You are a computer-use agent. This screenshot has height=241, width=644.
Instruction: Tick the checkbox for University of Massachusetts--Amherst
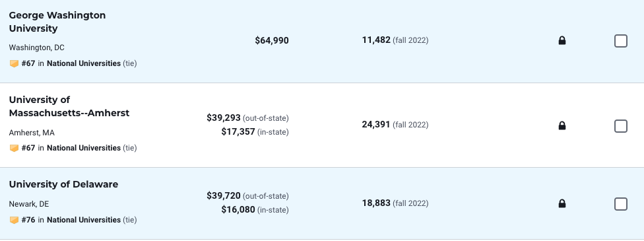pyautogui.click(x=621, y=126)
